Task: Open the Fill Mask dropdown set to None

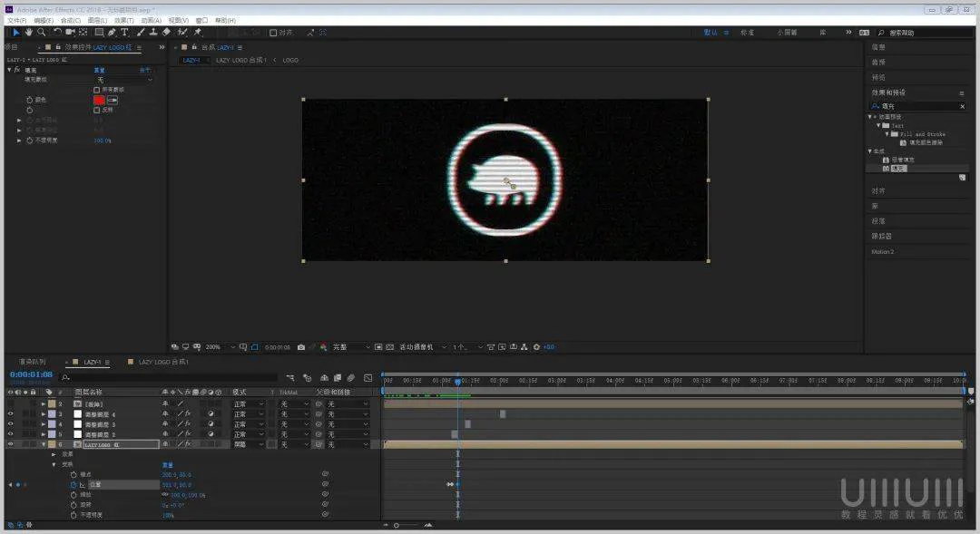Action: click(123, 80)
